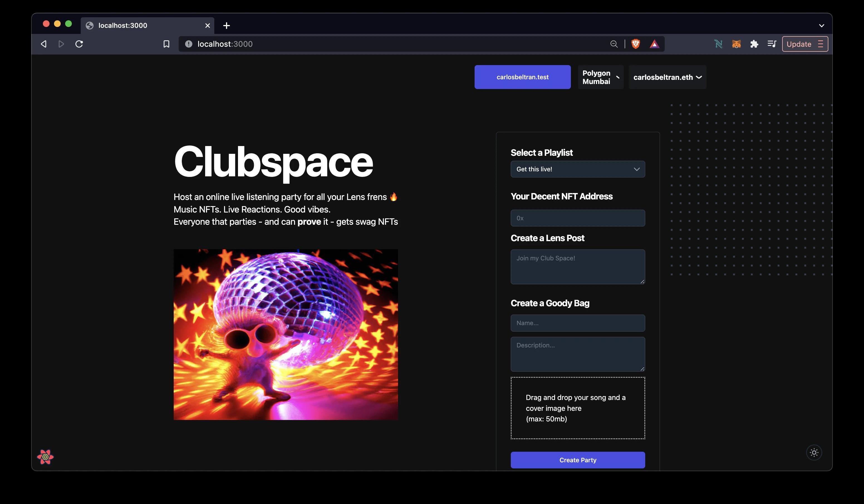
Task: Open the MetaMask fox extension
Action: pyautogui.click(x=736, y=44)
